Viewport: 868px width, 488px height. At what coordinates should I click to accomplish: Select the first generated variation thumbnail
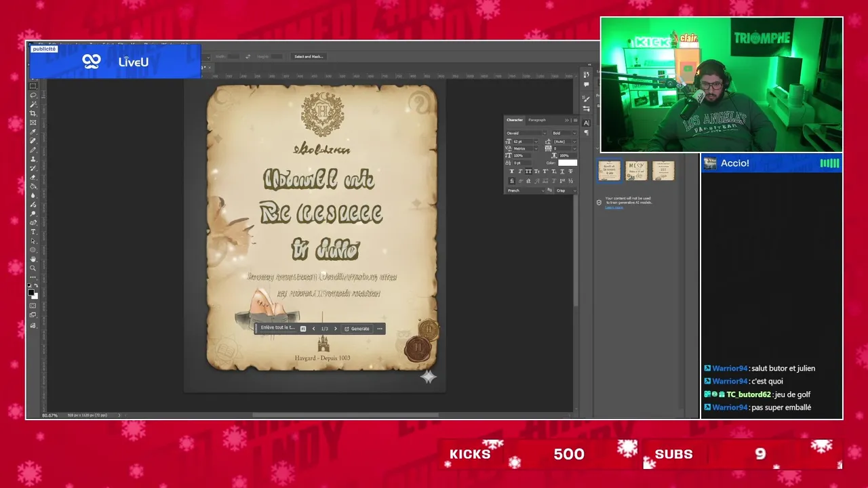coord(609,170)
